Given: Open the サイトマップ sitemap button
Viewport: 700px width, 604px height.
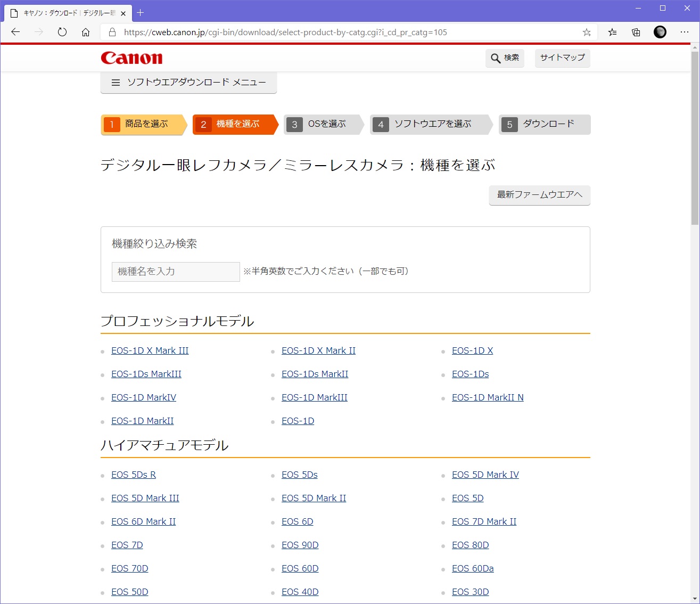Looking at the screenshot, I should (562, 58).
